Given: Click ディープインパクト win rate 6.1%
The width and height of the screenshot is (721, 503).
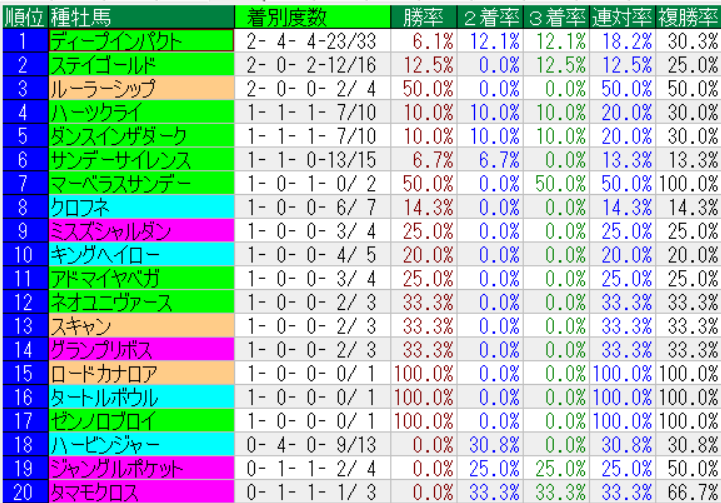Looking at the screenshot, I should (x=423, y=41).
